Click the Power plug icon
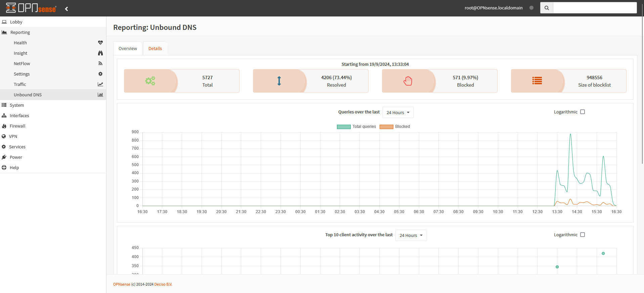 pyautogui.click(x=4, y=157)
